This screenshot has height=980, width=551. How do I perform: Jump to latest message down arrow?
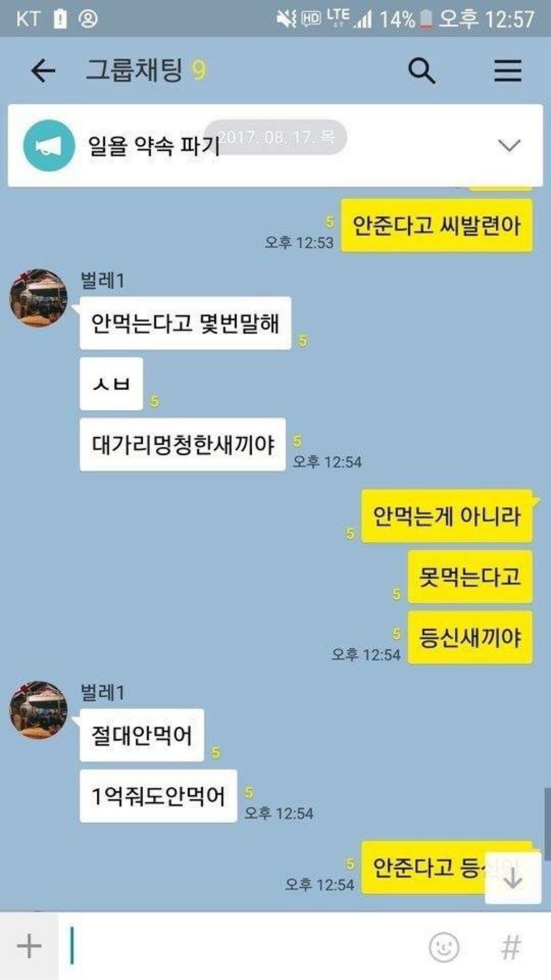(513, 878)
